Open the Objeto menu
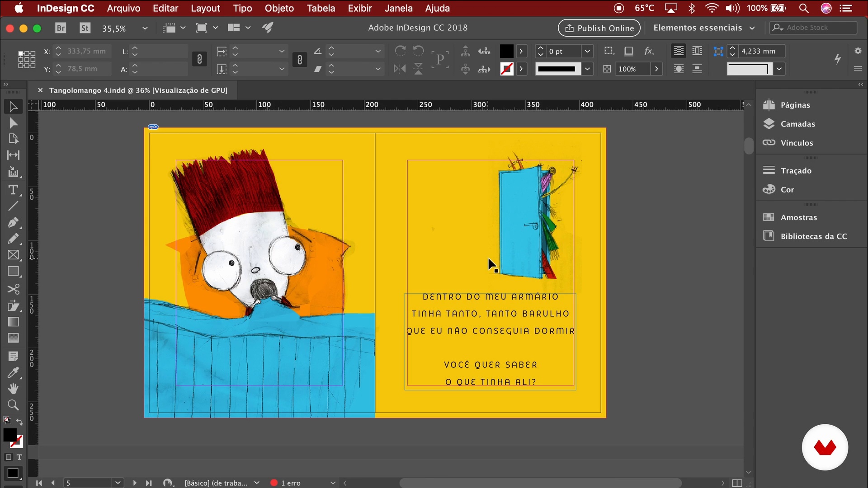The image size is (868, 488). pos(279,8)
